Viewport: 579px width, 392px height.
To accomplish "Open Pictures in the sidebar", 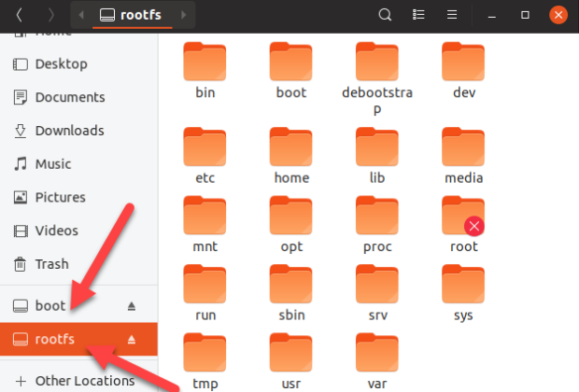I will pos(78,198).
